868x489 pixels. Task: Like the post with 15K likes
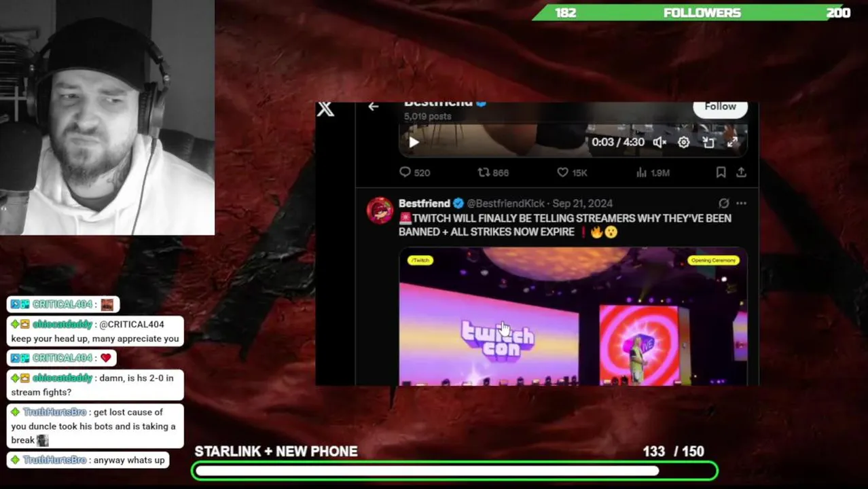click(x=572, y=173)
